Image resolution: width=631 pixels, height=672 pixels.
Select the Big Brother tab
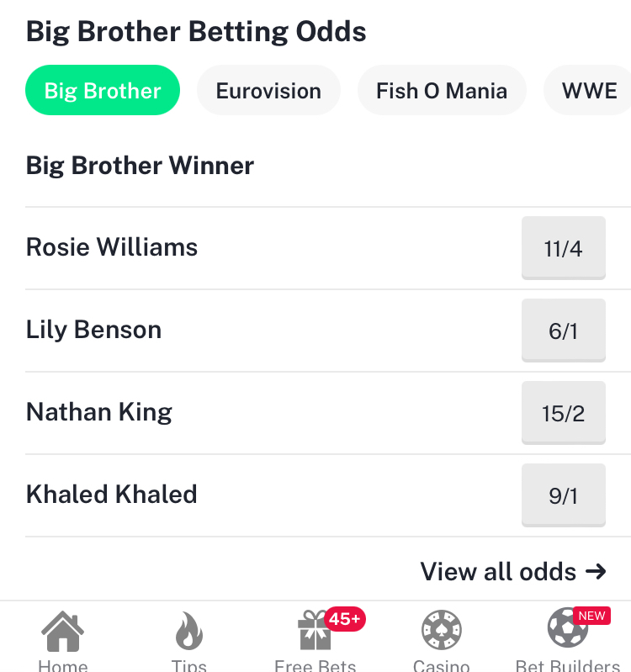(103, 90)
